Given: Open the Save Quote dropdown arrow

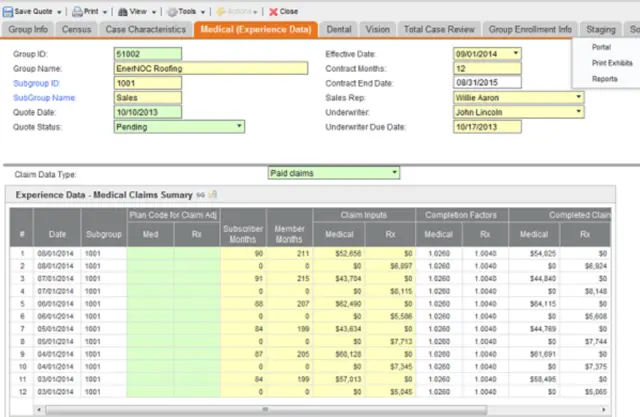Looking at the screenshot, I should tap(59, 12).
